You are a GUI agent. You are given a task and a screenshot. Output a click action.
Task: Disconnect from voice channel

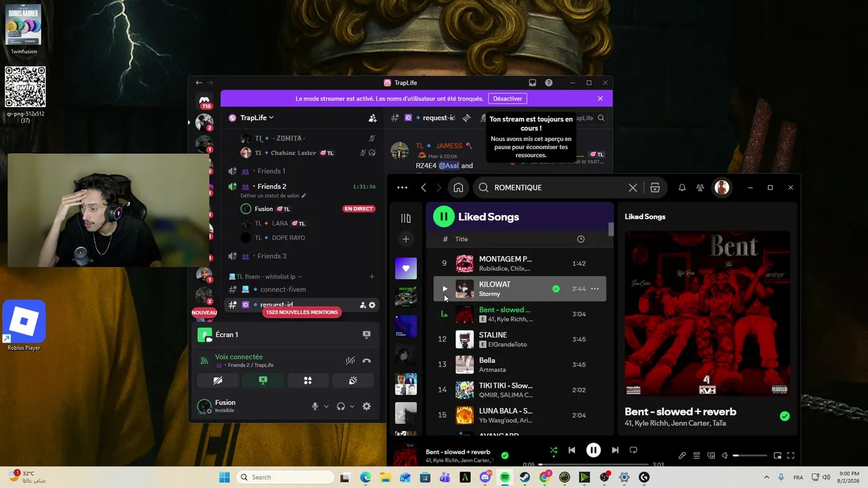point(367,361)
